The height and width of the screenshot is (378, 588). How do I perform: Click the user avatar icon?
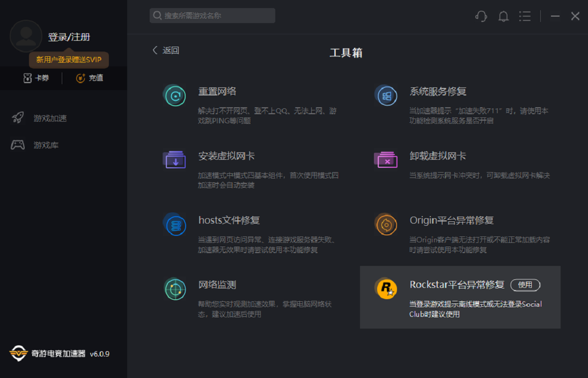click(x=26, y=36)
